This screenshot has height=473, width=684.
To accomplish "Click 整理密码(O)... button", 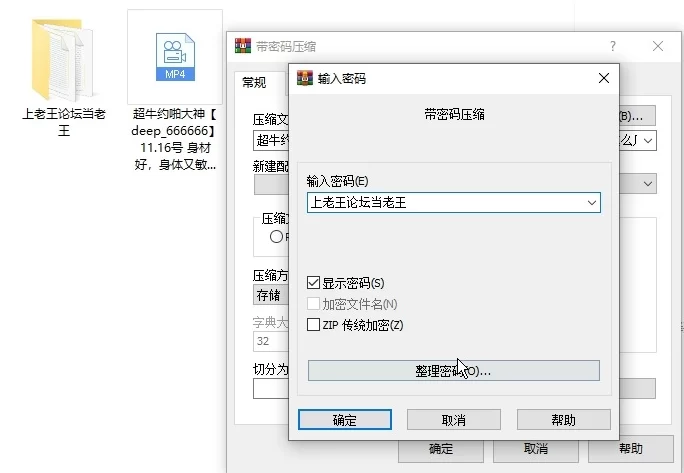I will pyautogui.click(x=454, y=371).
